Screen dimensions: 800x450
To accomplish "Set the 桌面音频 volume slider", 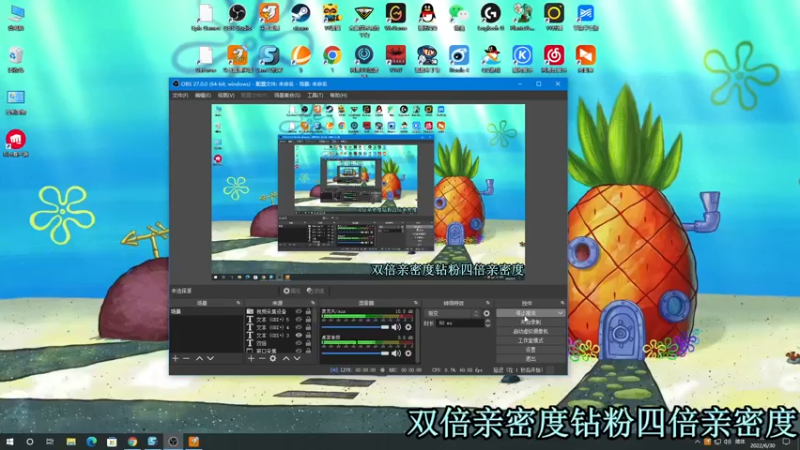I will (x=355, y=353).
